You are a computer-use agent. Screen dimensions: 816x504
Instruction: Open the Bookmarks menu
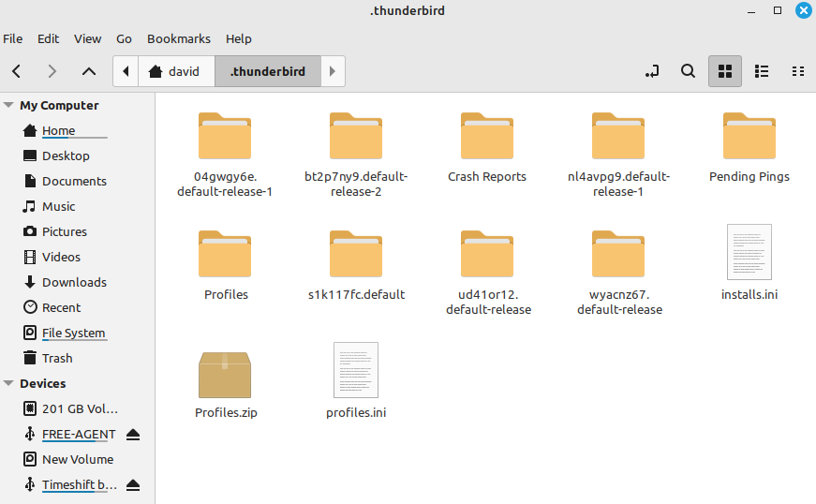179,39
